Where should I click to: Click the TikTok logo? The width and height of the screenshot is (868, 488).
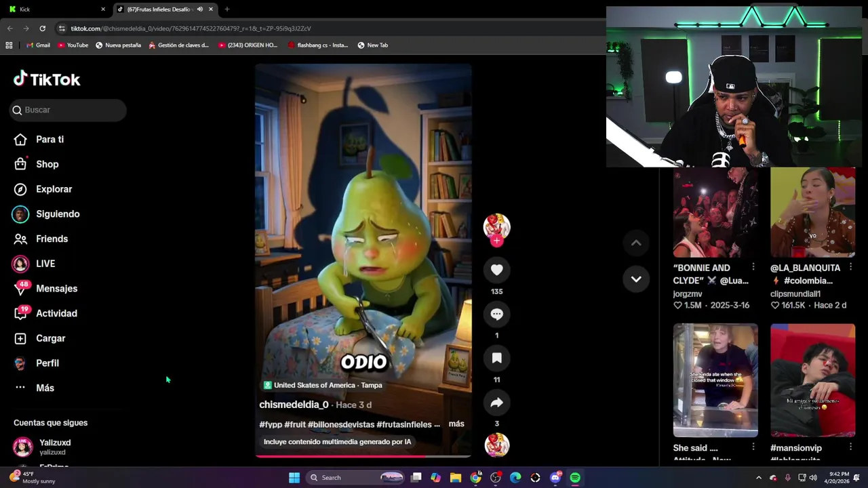[x=47, y=79]
